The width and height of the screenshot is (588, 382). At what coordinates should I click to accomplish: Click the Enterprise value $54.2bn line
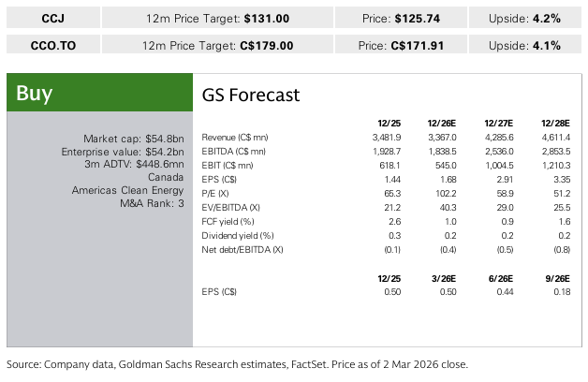(x=125, y=152)
